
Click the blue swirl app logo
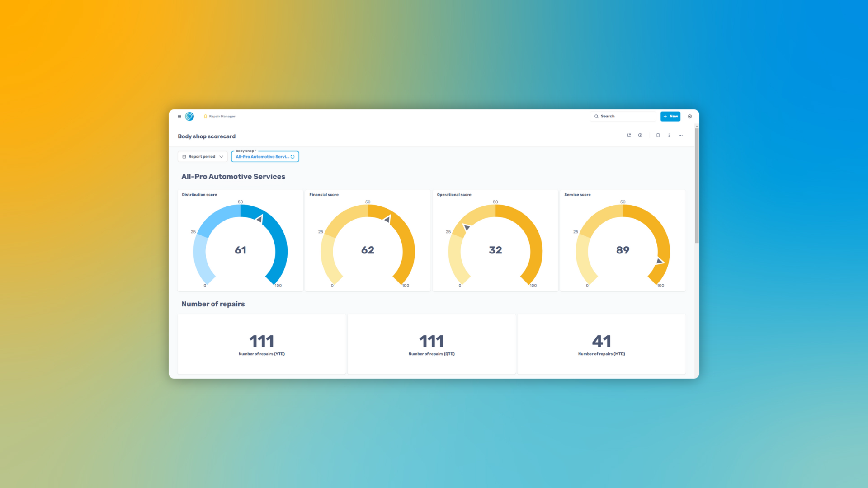(x=190, y=117)
